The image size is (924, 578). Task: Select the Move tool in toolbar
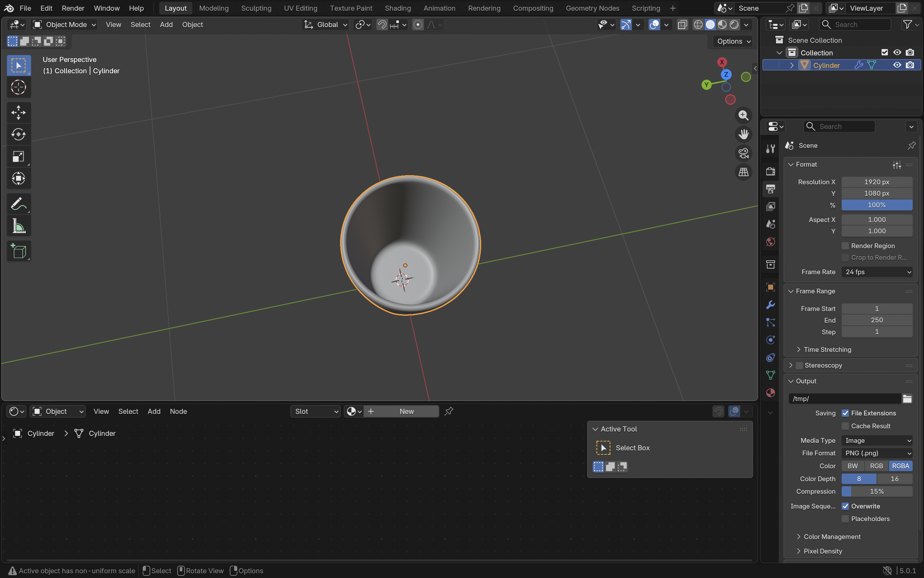point(18,112)
